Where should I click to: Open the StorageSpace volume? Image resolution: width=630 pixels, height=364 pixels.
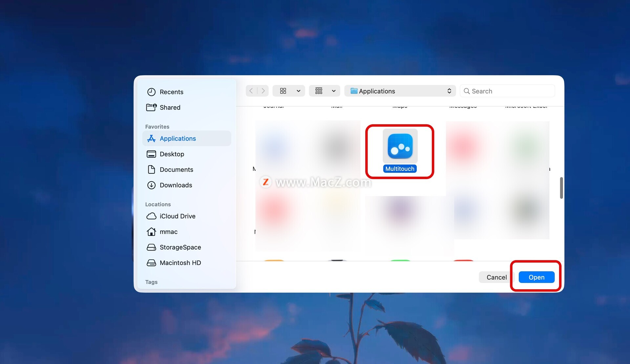click(x=187, y=247)
